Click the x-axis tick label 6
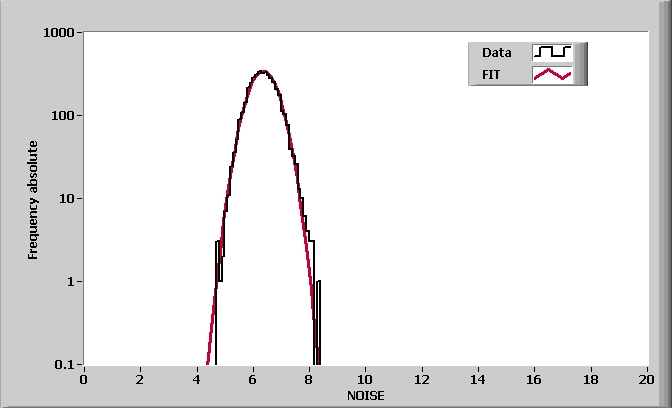Viewport: 672px width, 408px height. [x=253, y=379]
